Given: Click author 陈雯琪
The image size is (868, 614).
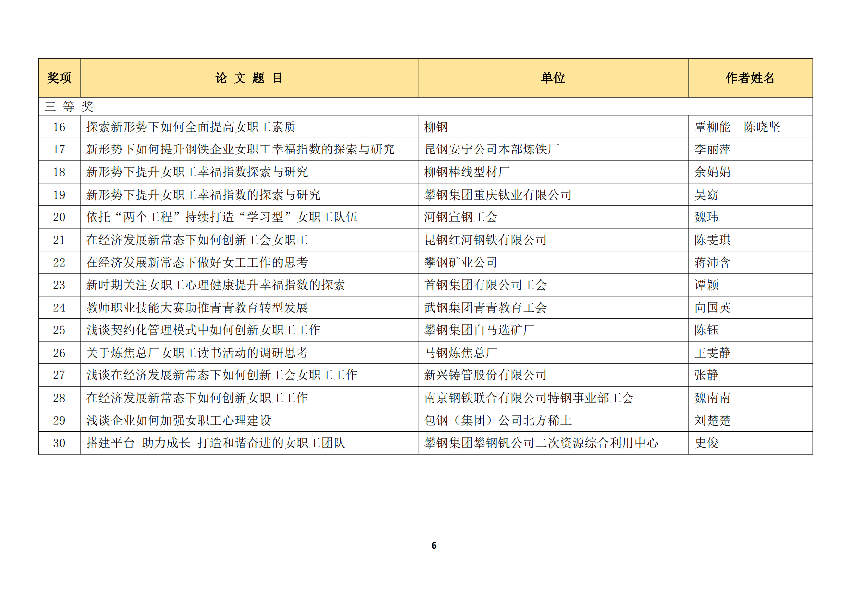Looking at the screenshot, I should click(712, 240).
